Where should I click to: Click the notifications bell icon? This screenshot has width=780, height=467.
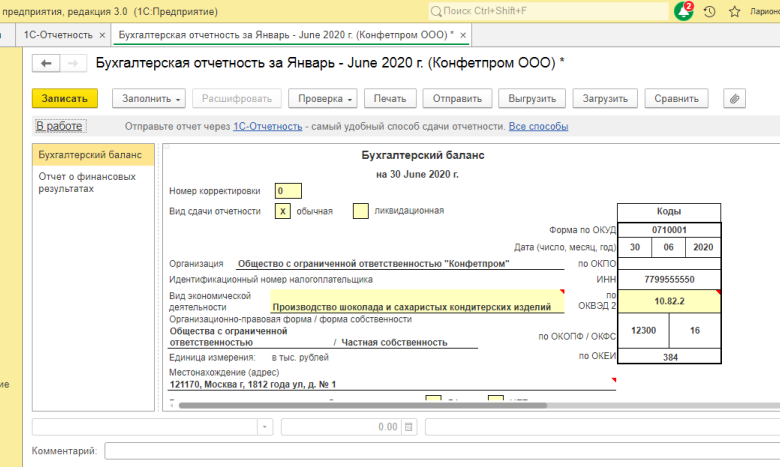click(683, 11)
